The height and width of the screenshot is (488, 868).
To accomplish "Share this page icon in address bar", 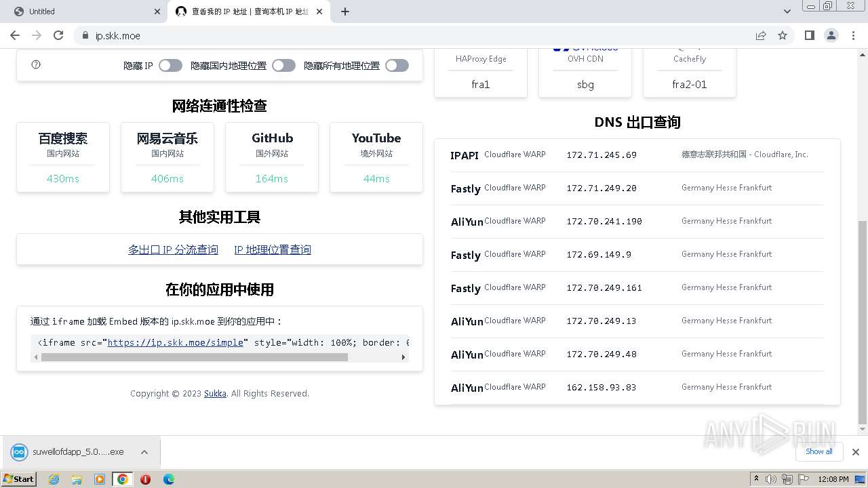I will point(761,35).
